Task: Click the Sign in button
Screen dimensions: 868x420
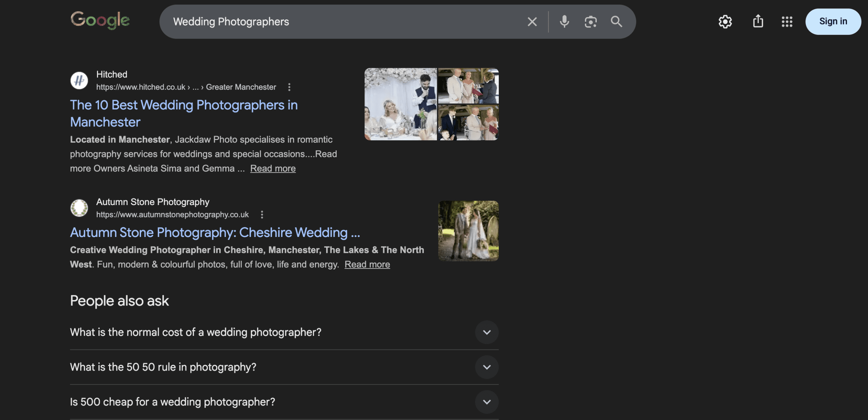Action: (833, 21)
